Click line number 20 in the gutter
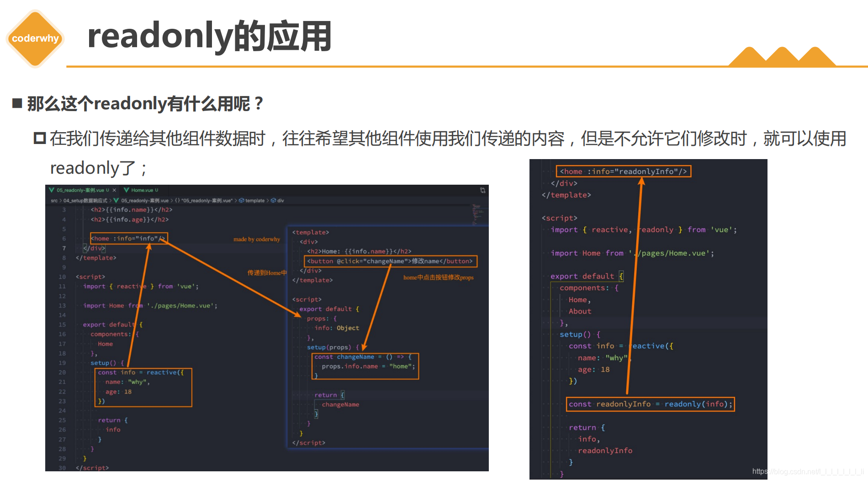Image resolution: width=868 pixels, height=480 pixels. (62, 373)
